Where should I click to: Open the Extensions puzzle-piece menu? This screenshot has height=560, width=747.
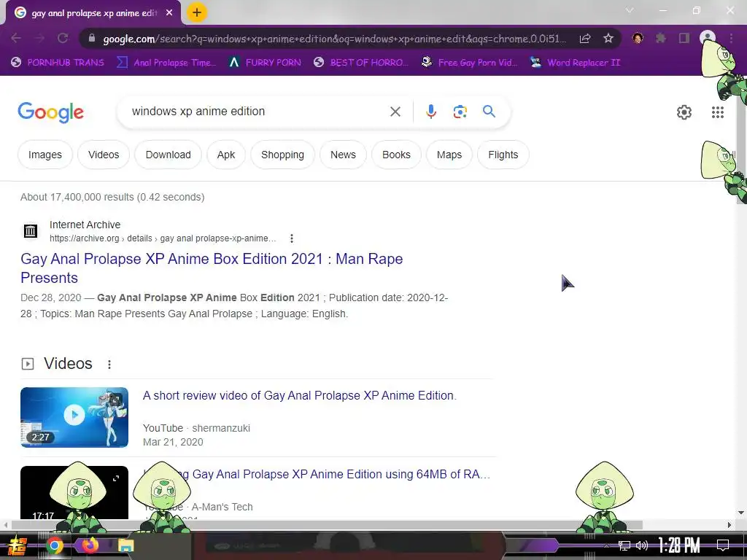click(x=661, y=38)
